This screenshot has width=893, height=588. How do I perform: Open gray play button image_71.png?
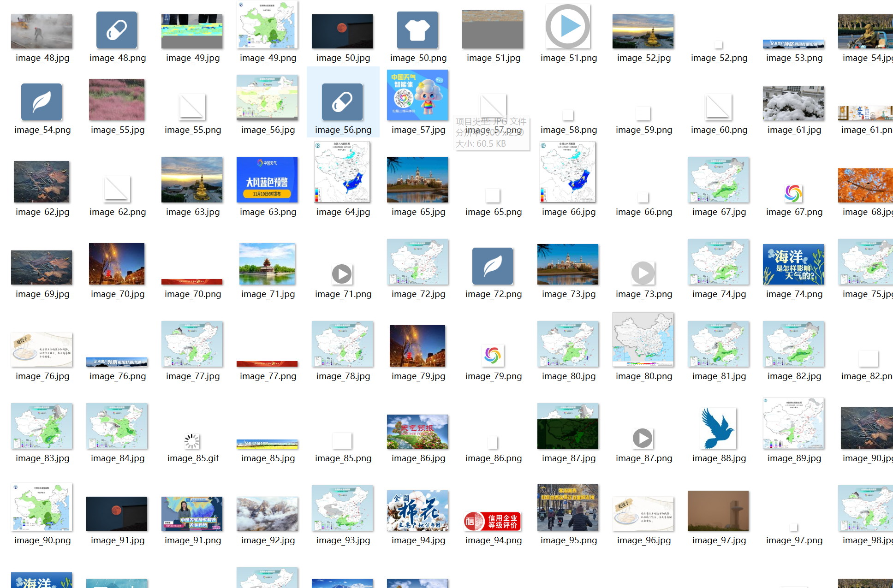342,274
